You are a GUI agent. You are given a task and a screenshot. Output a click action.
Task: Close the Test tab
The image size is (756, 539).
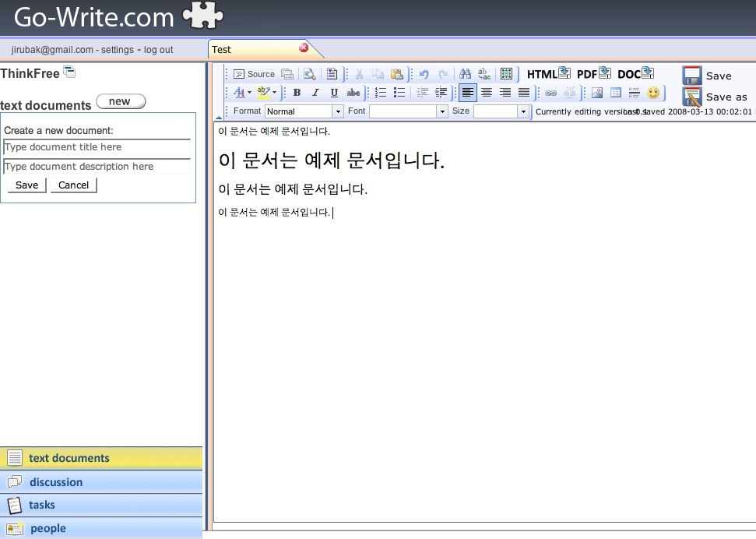click(x=304, y=48)
